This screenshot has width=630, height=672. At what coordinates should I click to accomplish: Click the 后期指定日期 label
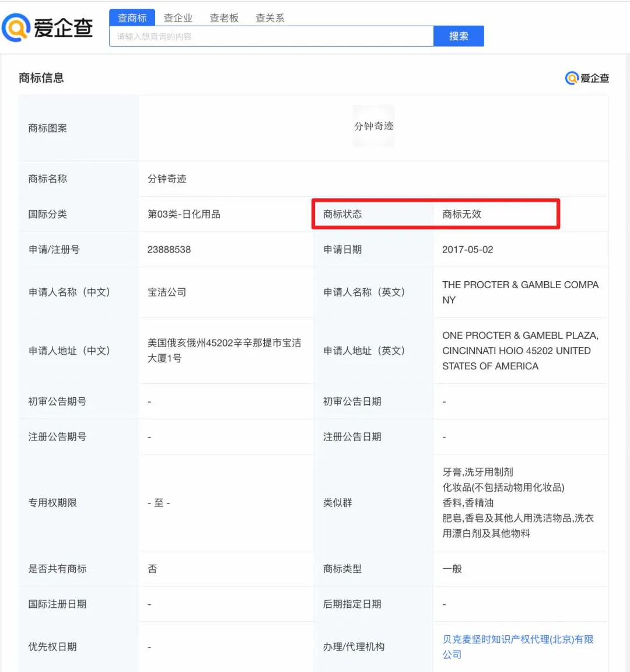point(352,604)
